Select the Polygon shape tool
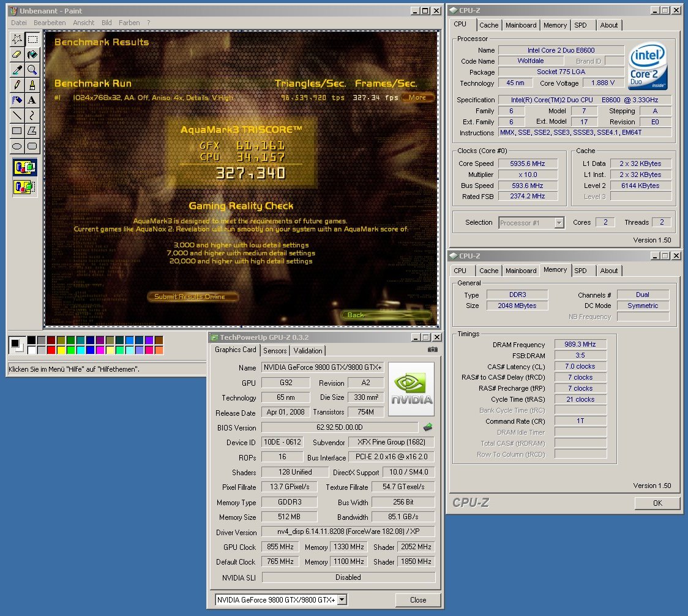This screenshot has width=688, height=616. (x=32, y=130)
